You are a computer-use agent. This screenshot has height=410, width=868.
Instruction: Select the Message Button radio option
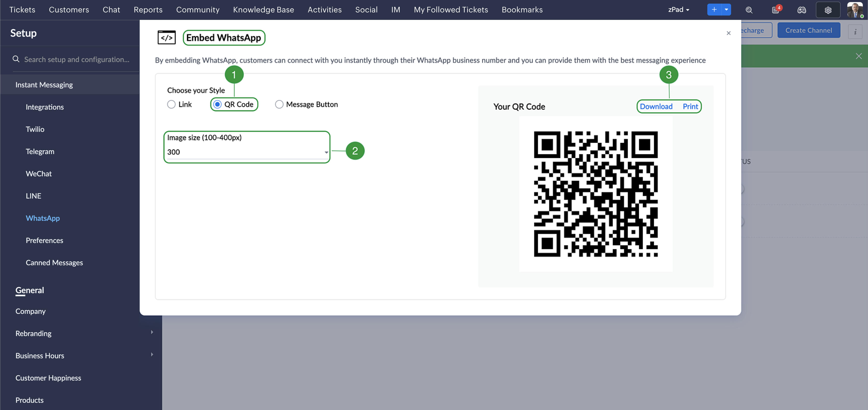coord(279,104)
